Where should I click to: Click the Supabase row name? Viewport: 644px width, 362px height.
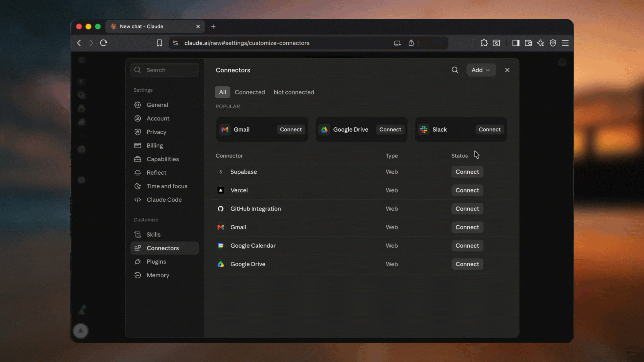tap(244, 172)
